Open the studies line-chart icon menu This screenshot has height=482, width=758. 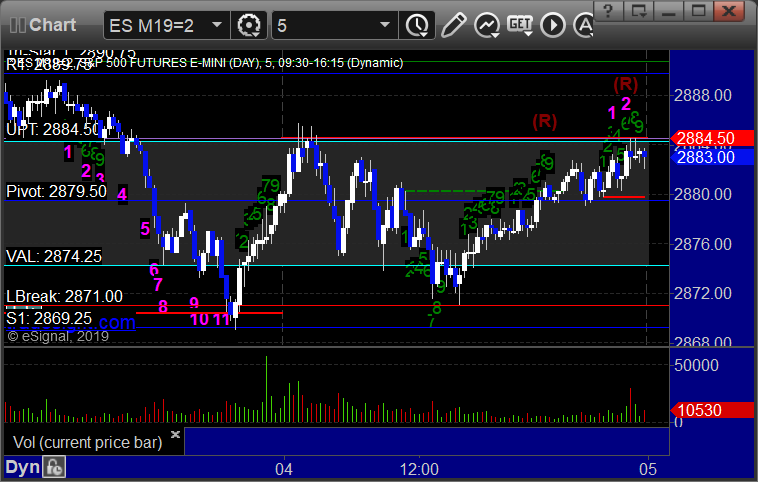[487, 25]
